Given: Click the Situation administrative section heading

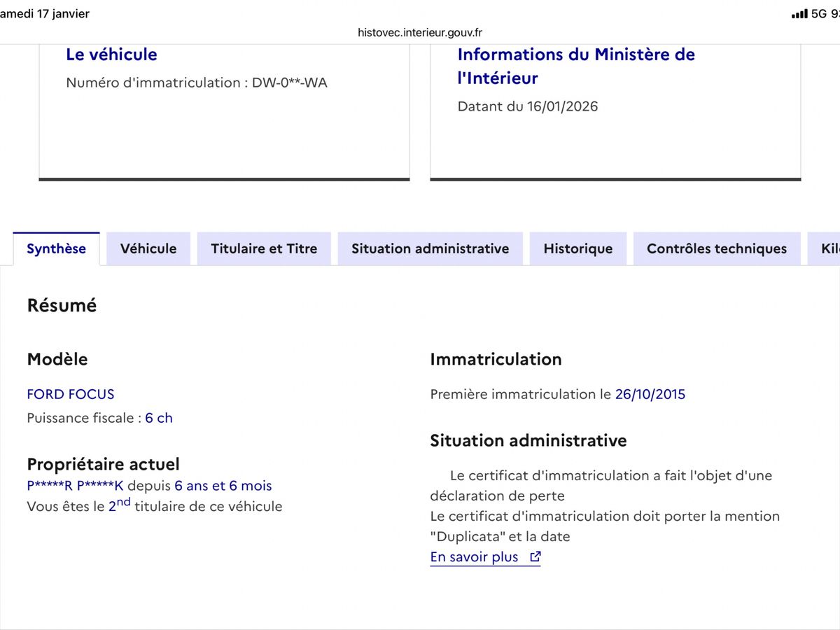Looking at the screenshot, I should point(528,440).
